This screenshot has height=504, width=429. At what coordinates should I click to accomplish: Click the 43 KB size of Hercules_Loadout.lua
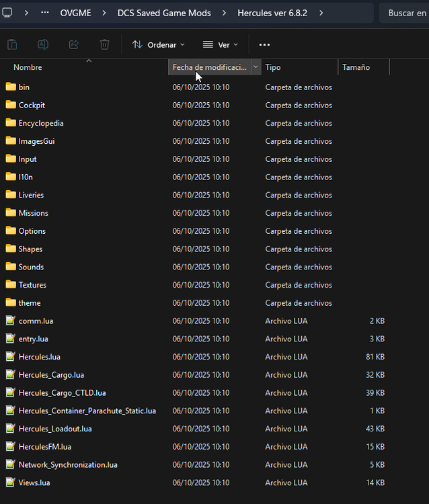[x=375, y=429]
